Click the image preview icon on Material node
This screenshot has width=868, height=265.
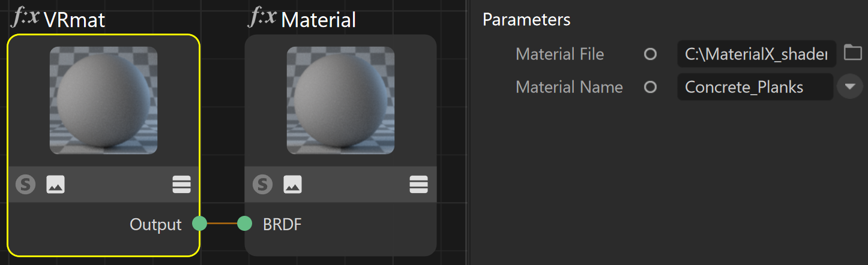[x=293, y=184]
